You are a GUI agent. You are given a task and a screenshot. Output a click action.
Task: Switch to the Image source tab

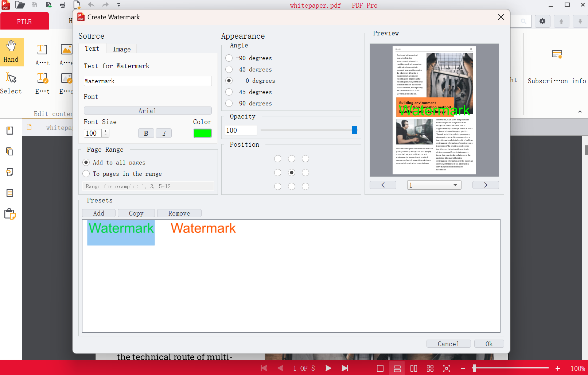pos(121,49)
